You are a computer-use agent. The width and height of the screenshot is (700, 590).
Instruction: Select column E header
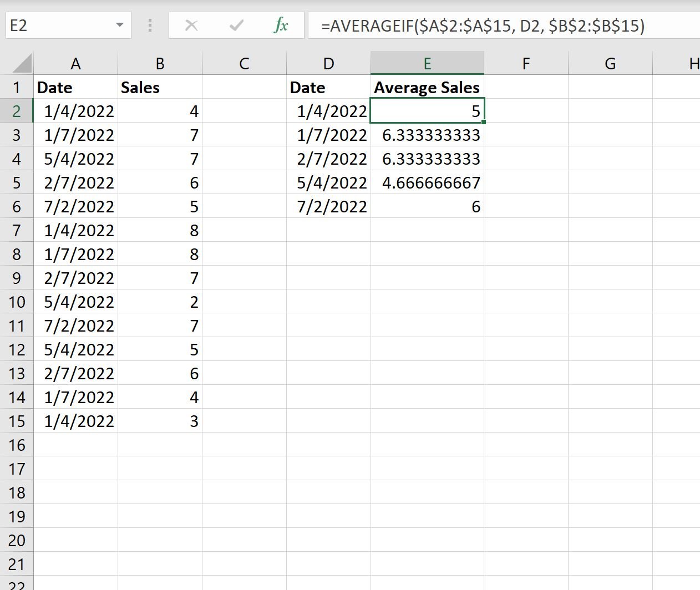click(x=427, y=63)
